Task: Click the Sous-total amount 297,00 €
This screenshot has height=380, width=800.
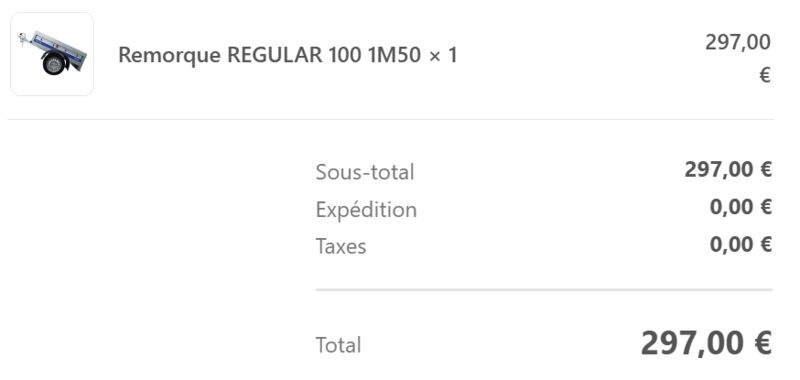Action: [x=728, y=169]
